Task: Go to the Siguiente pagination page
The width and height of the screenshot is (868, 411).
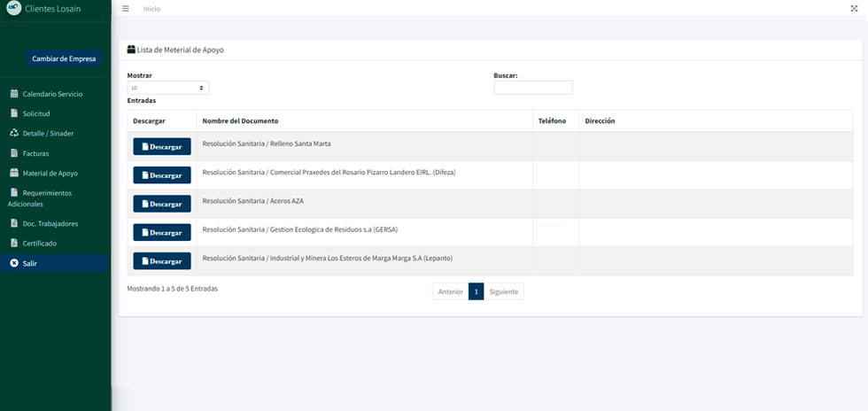Action: coord(504,291)
